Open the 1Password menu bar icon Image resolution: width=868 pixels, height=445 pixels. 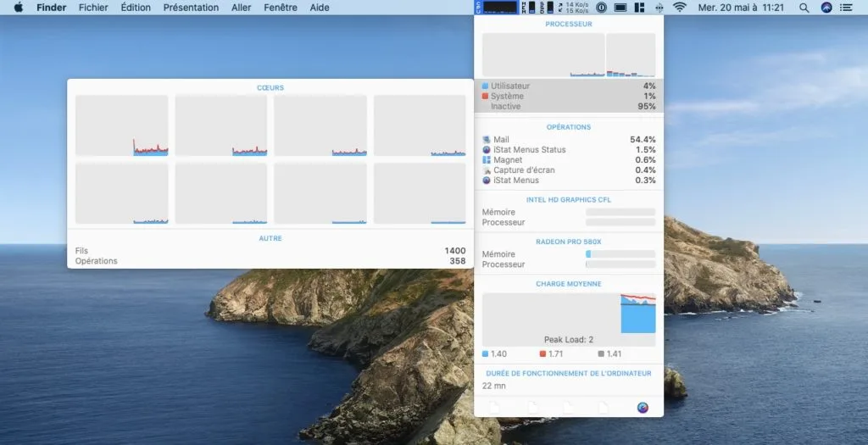pos(601,7)
